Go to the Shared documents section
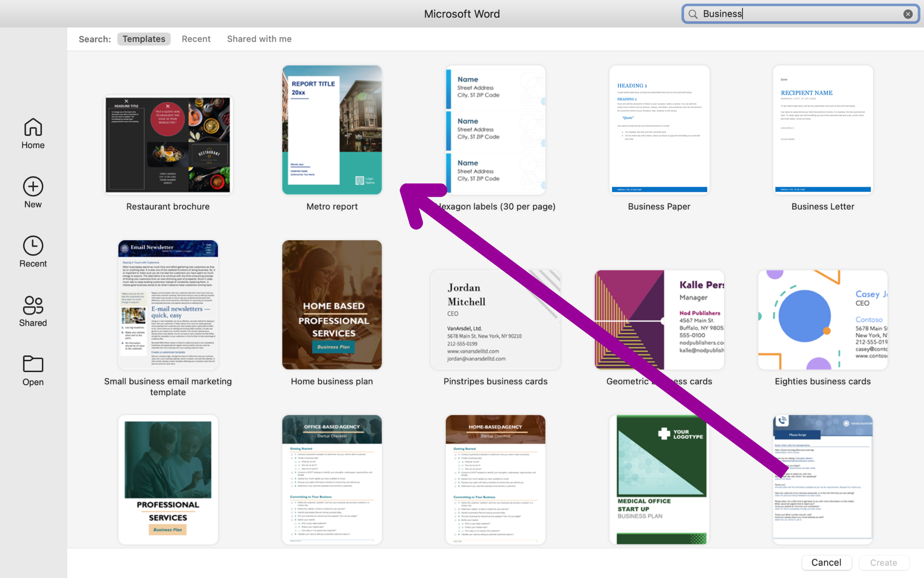Viewport: 924px width, 578px height. point(33,311)
